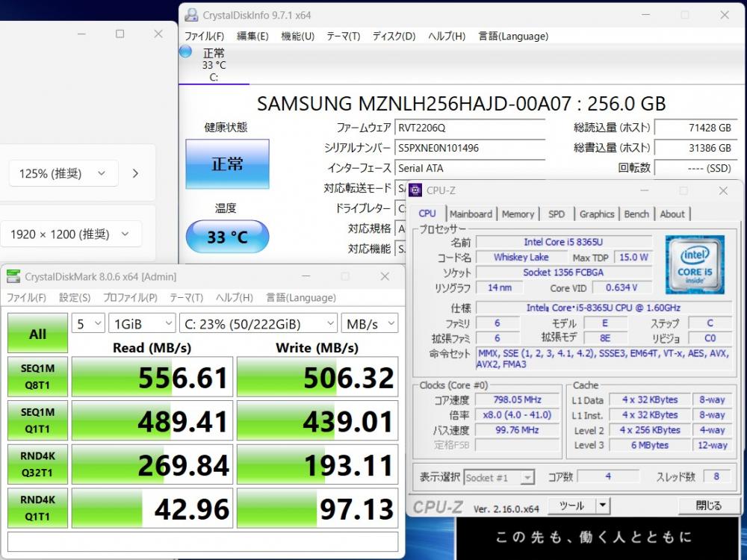Switch to the Graphics tab in CPU-Z
The image size is (747, 560).
(596, 214)
